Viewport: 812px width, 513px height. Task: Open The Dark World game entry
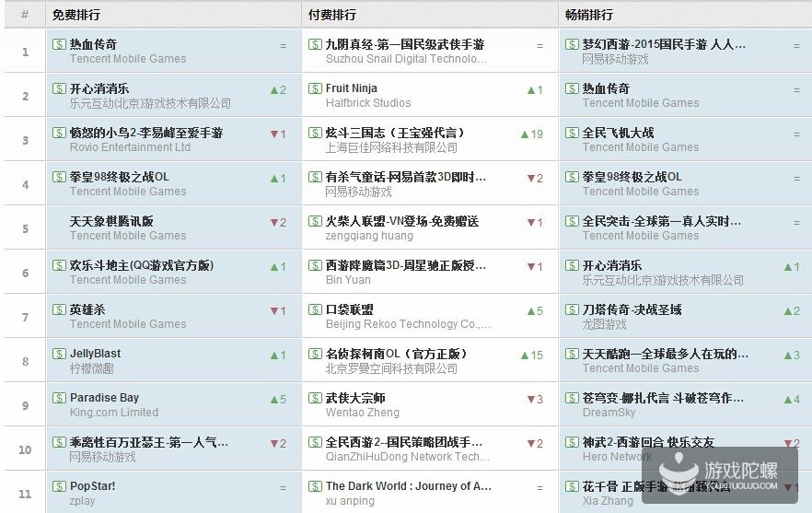point(408,486)
